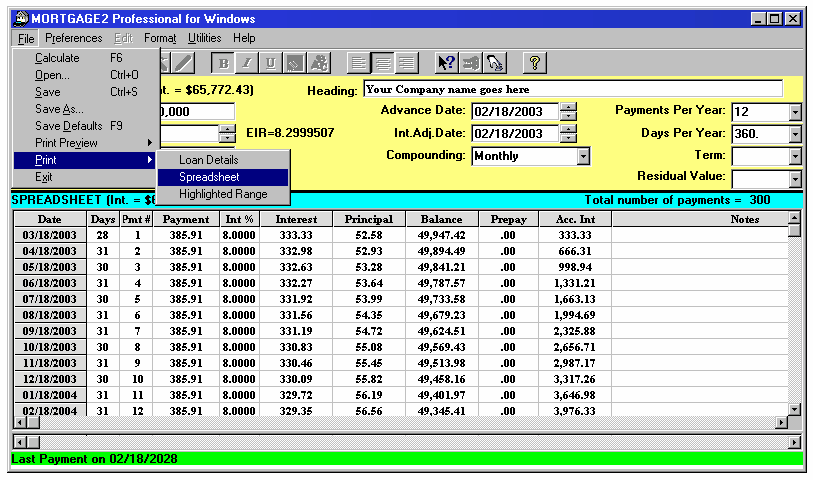The image size is (813, 480).
Task: Choose Print Preview from the File menu
Action: (66, 143)
